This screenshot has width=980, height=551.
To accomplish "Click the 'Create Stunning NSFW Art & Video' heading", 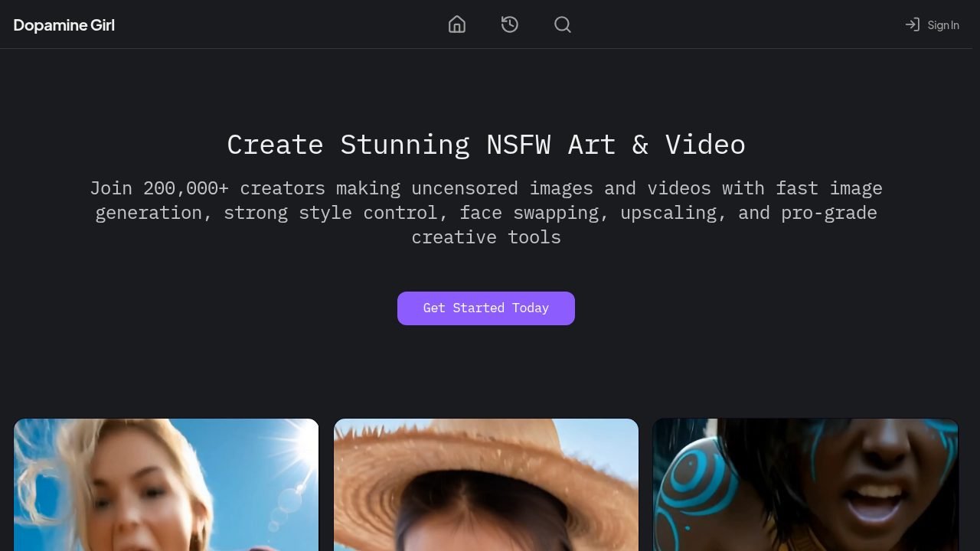I will point(486,145).
